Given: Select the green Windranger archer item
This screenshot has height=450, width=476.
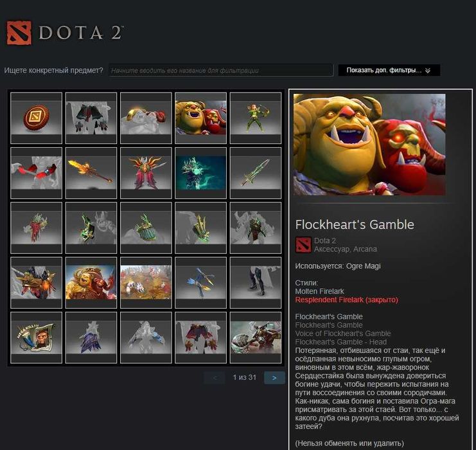Looking at the screenshot, I should pyautogui.click(x=256, y=118).
